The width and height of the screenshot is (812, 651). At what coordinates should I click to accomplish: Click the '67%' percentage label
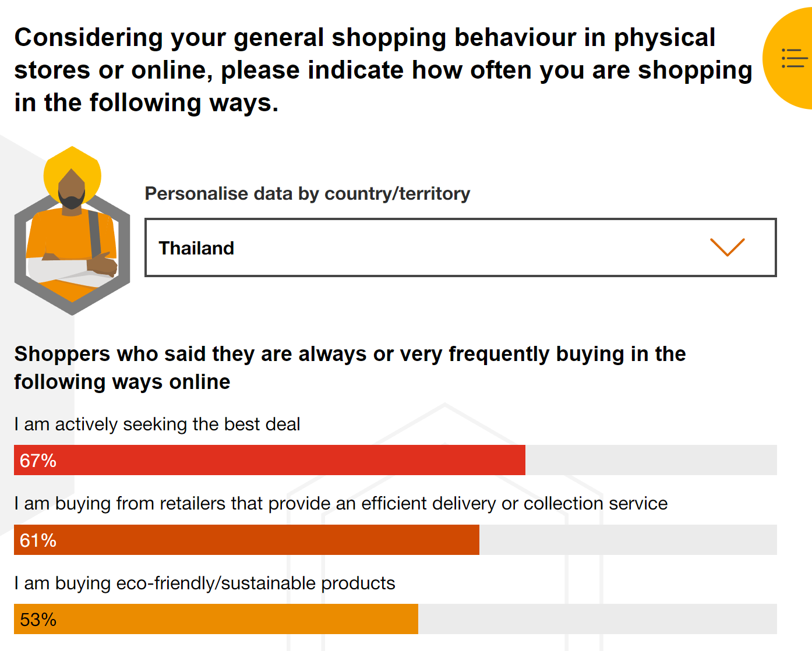(38, 461)
